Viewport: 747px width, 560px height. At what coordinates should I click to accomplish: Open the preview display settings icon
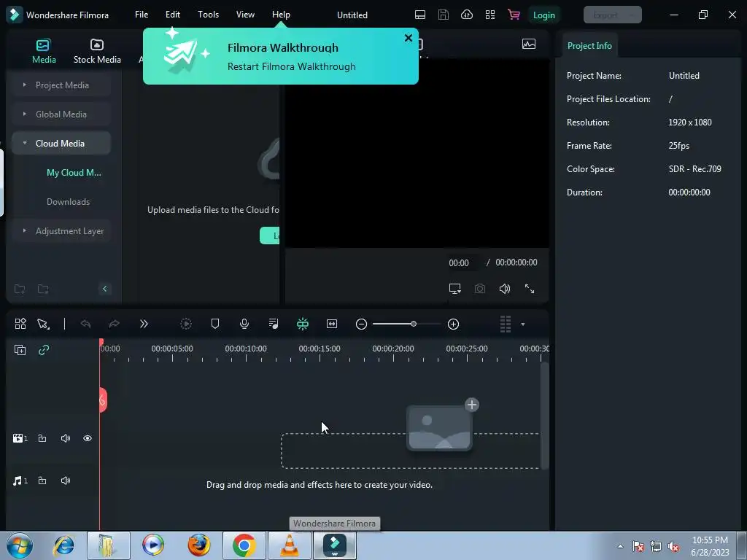(x=455, y=289)
